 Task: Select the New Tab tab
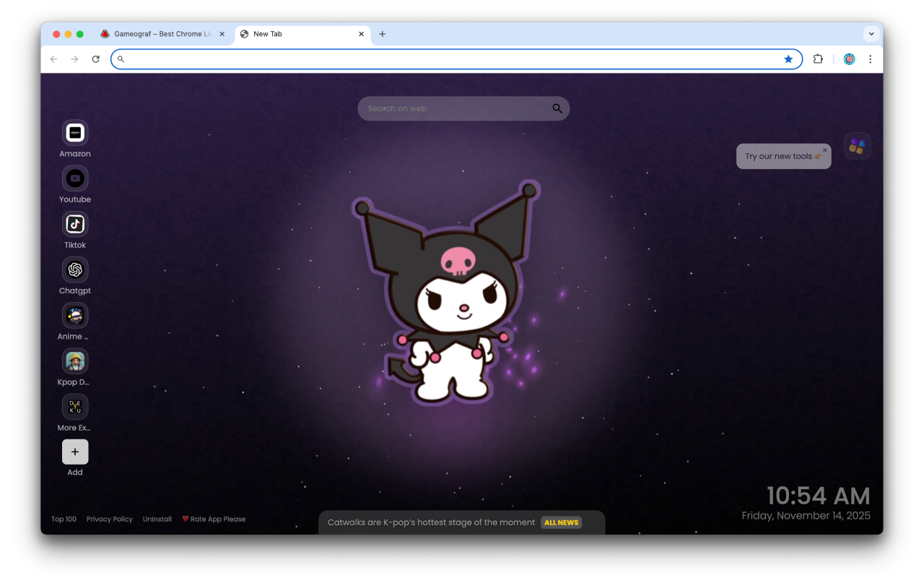[x=302, y=34]
